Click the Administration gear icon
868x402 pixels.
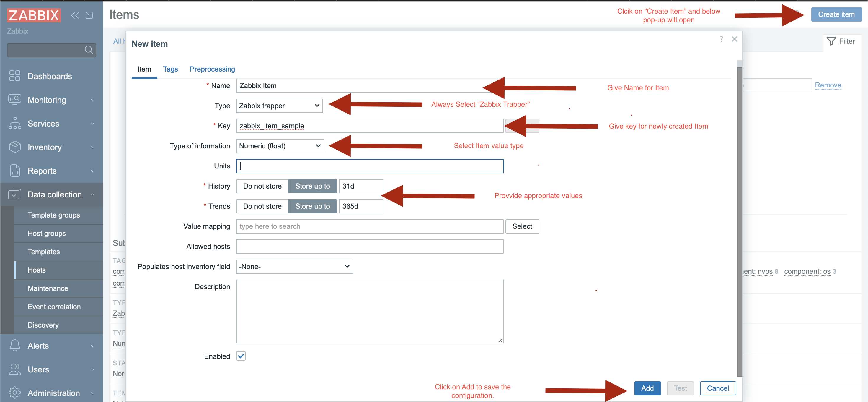15,393
